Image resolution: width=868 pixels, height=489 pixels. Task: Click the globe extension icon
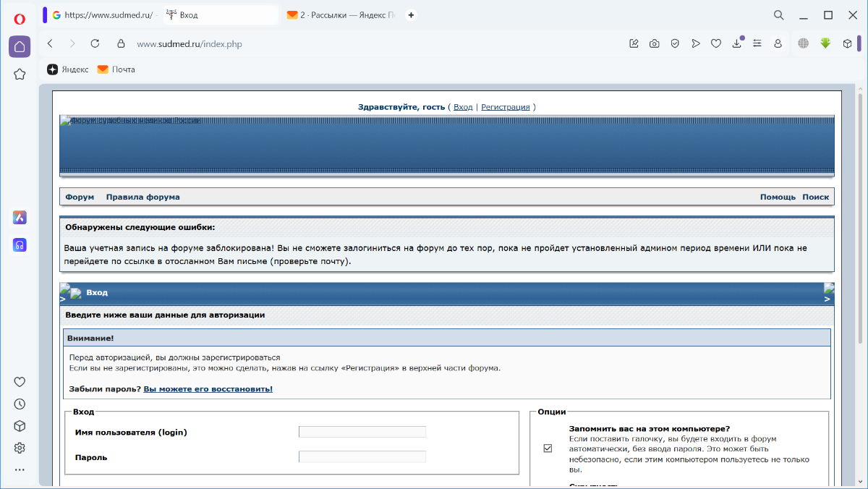(803, 43)
